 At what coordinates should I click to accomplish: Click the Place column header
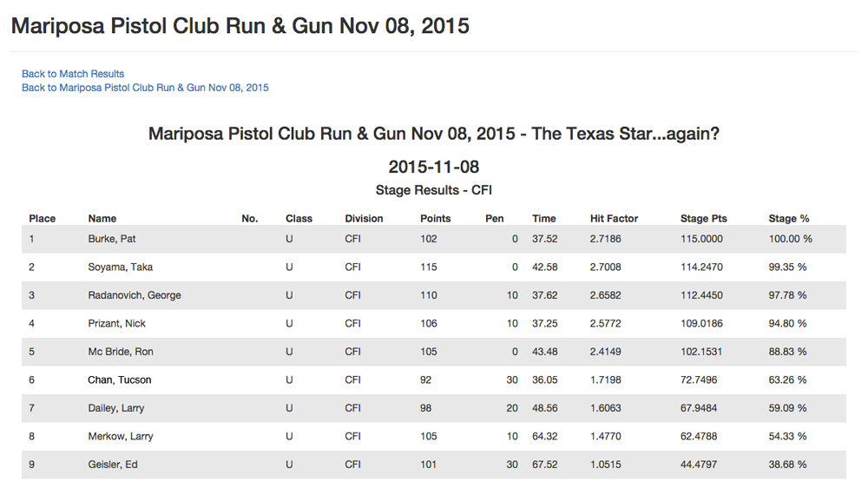click(x=43, y=219)
